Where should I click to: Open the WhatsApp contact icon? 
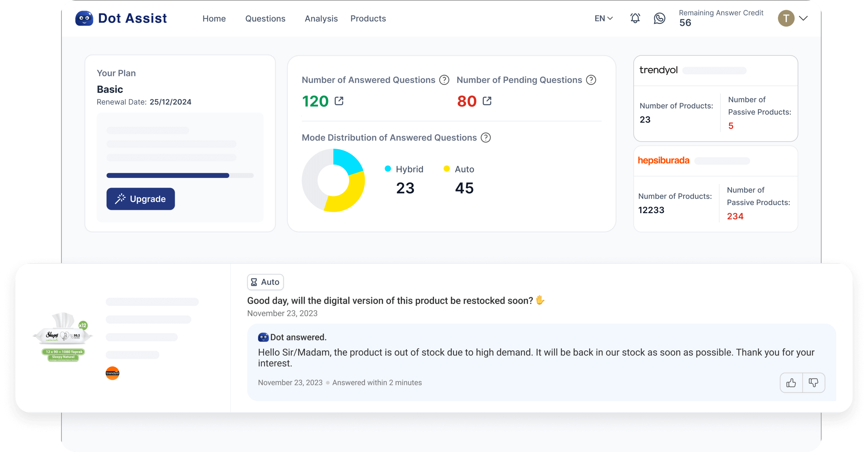pyautogui.click(x=659, y=18)
